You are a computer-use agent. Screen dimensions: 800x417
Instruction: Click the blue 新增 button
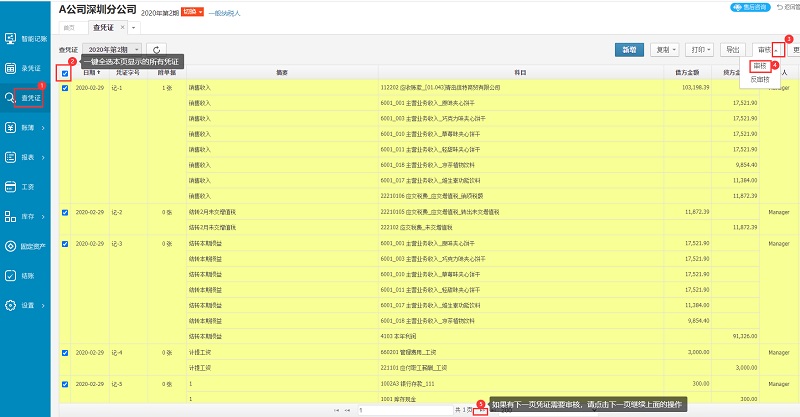pos(628,48)
